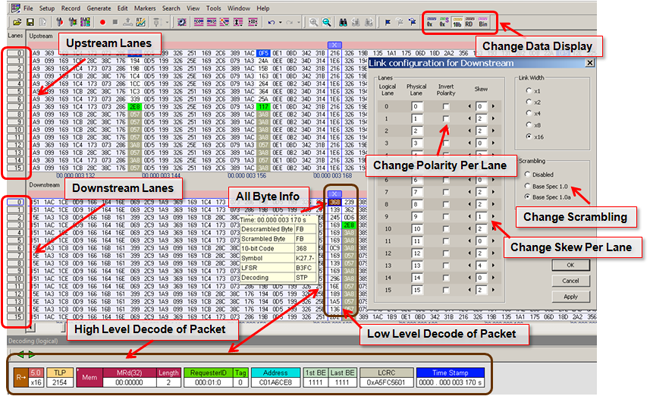Viewport: 650px width, 412px height.
Task: Decrease skew for lane 1 with left arrow
Action: tap(469, 119)
